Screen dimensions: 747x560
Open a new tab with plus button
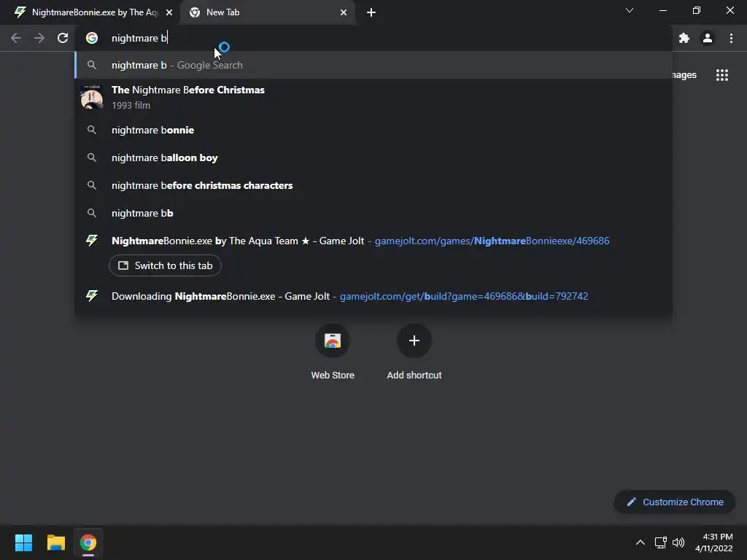(371, 12)
